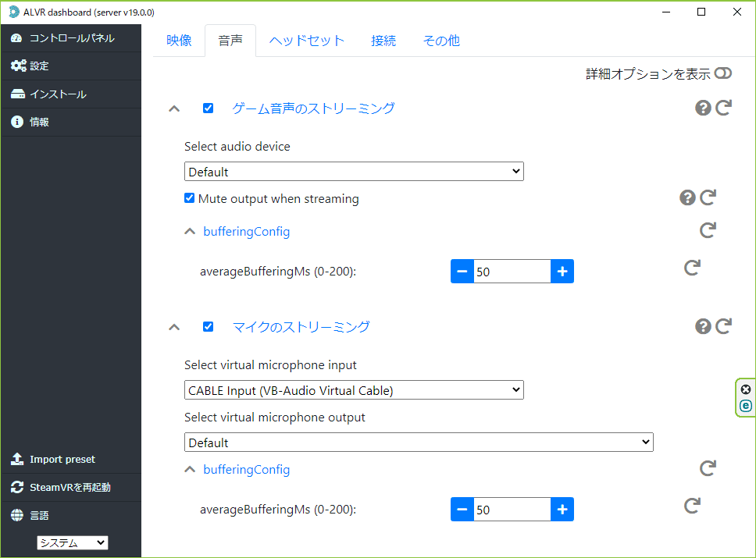
Task: Switch to the 音声 tab
Action: pyautogui.click(x=230, y=41)
